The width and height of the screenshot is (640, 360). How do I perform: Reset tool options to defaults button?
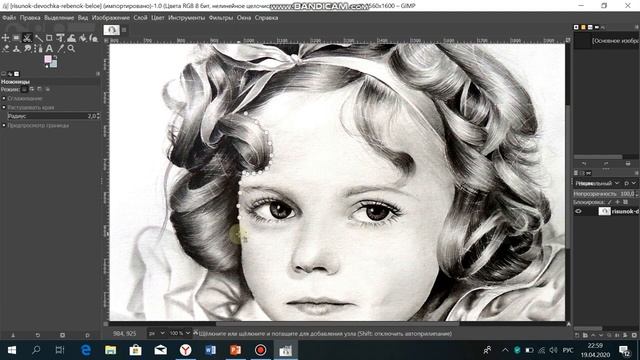point(87,335)
